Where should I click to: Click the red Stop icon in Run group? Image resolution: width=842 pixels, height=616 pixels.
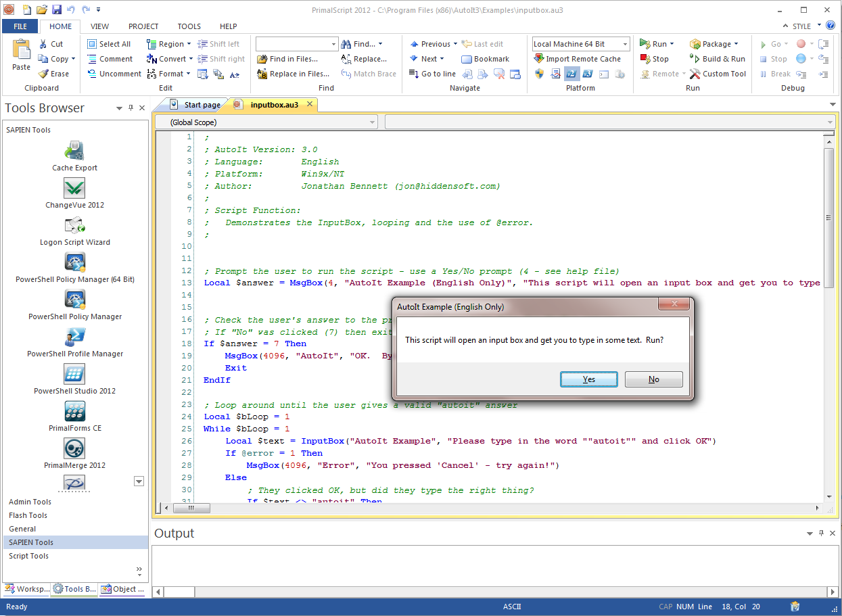pos(645,59)
